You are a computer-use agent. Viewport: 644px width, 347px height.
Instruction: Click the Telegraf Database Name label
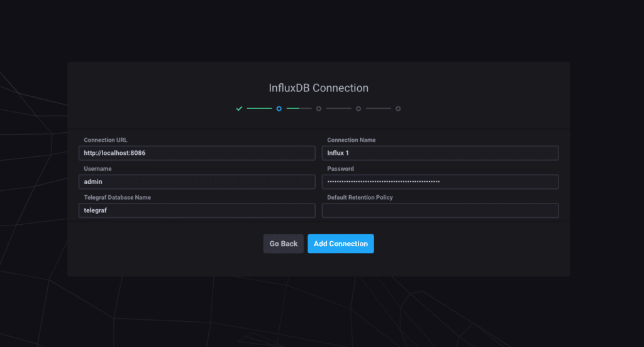coord(117,197)
